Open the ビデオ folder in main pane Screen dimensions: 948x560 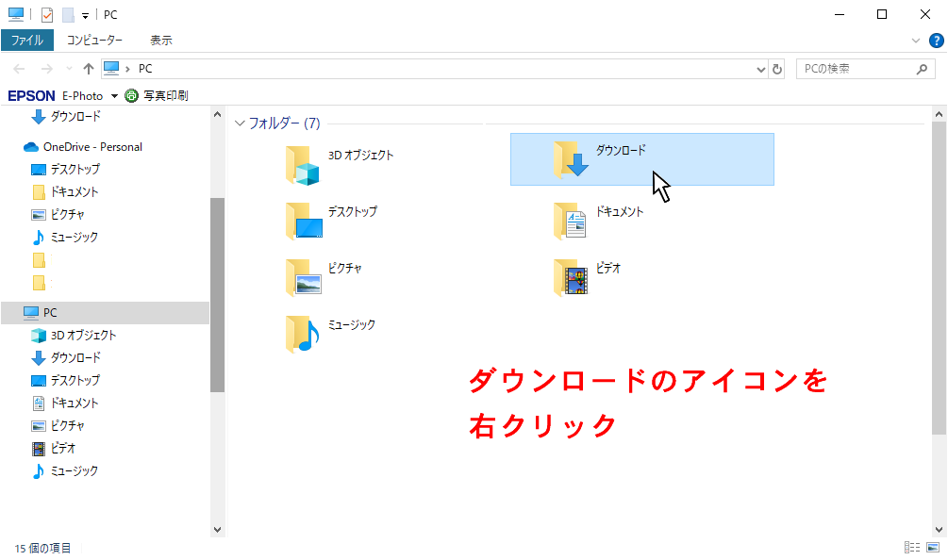587,277
